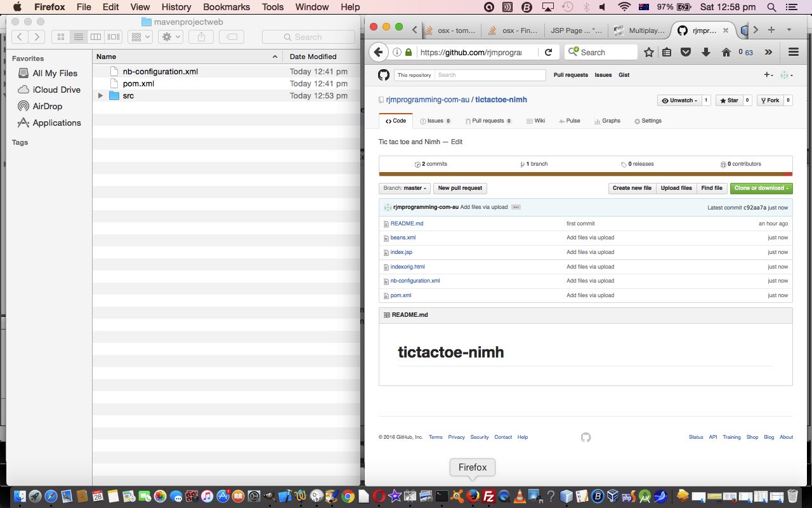Image resolution: width=812 pixels, height=508 pixels.
Task: Open the Unwatch dropdown button
Action: [679, 100]
